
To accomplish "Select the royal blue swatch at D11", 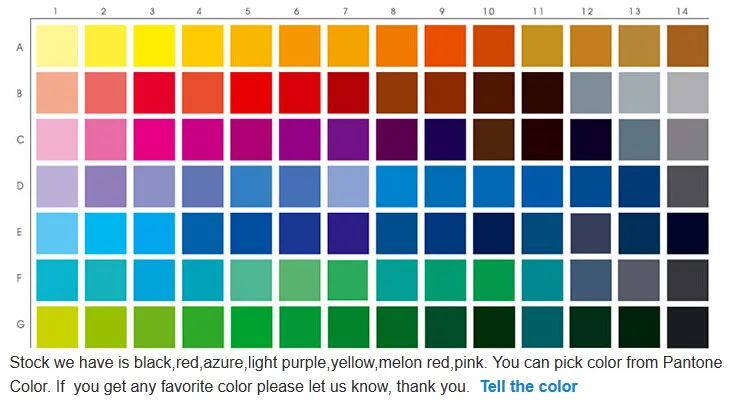I will 542,186.
